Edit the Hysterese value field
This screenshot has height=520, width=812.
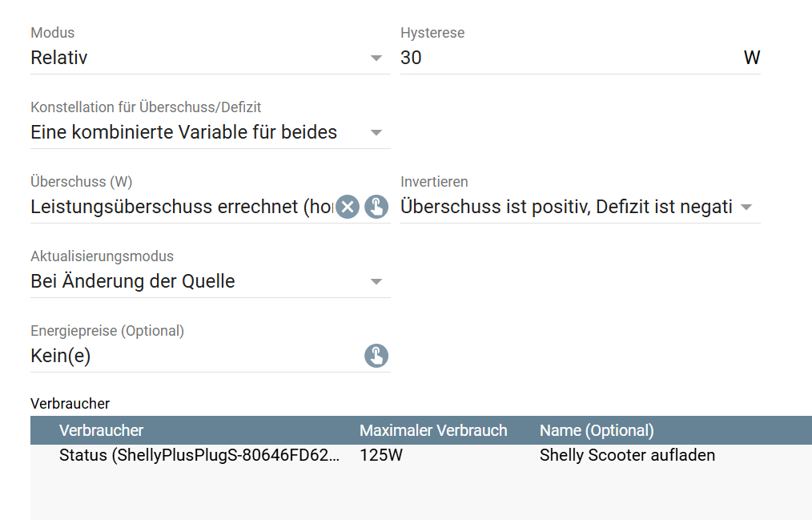[x=569, y=58]
